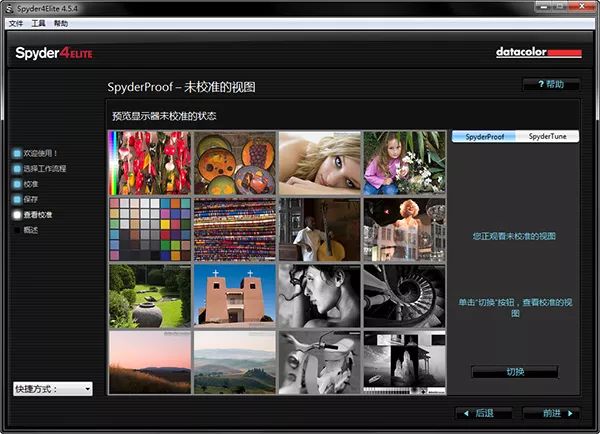Click the ? 帮助 help button
Image resolution: width=600 pixels, height=434 pixels.
(549, 84)
